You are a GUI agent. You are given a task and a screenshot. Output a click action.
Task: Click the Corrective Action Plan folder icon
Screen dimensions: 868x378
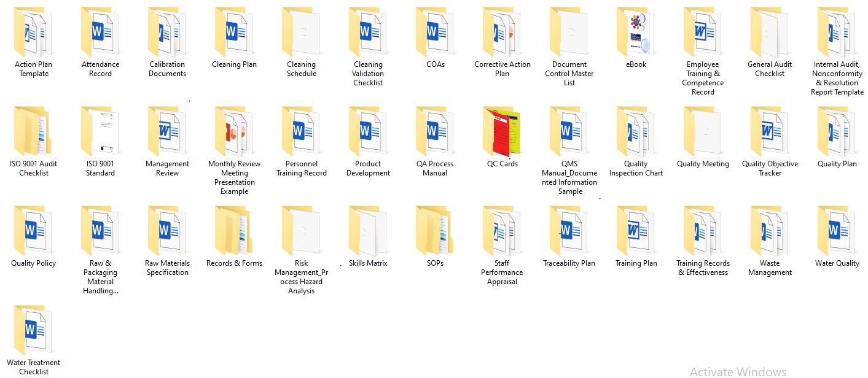pos(502,33)
